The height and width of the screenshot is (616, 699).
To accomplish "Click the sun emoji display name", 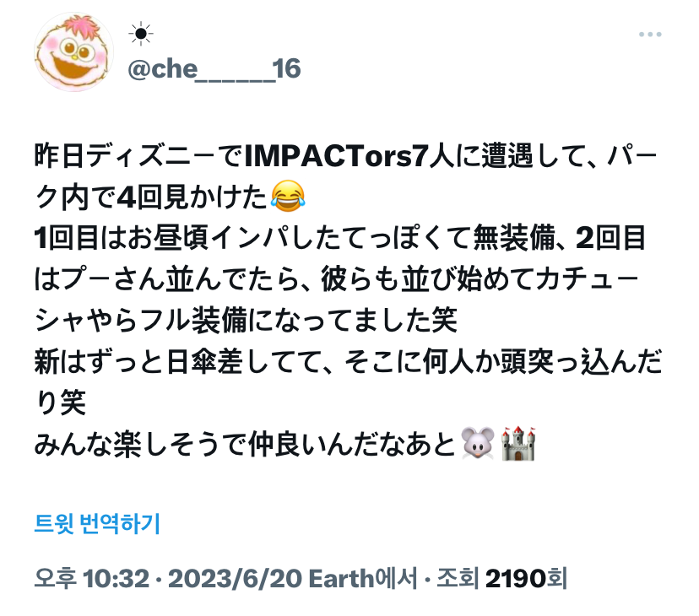I will click(x=141, y=34).
